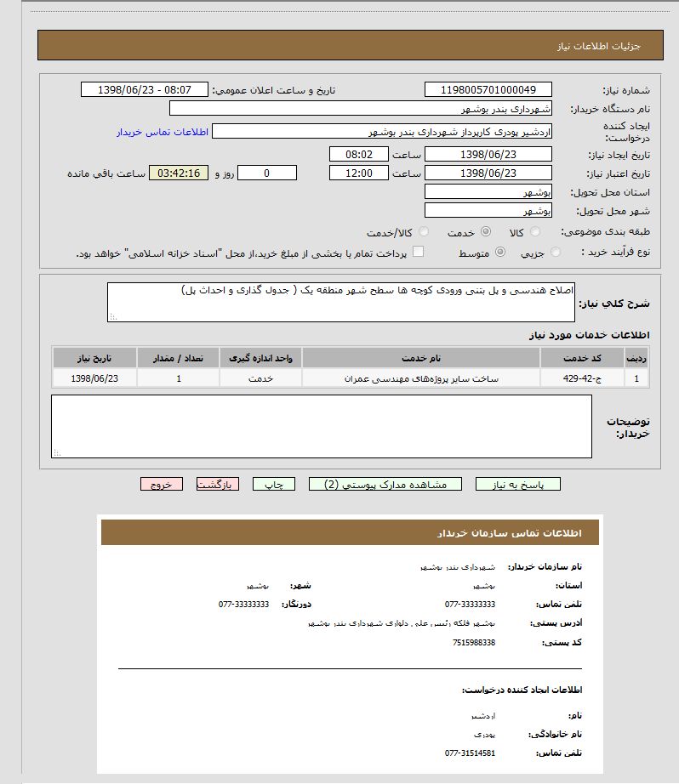
Task: Open مشاهده مدارک پیوستی (2) attachments
Action: [x=385, y=484]
